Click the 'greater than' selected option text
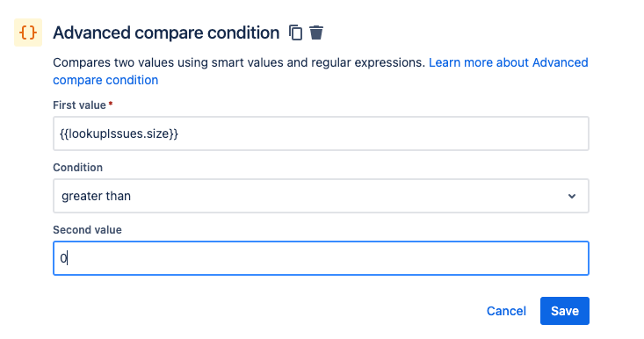This screenshot has height=339, width=644. [96, 196]
